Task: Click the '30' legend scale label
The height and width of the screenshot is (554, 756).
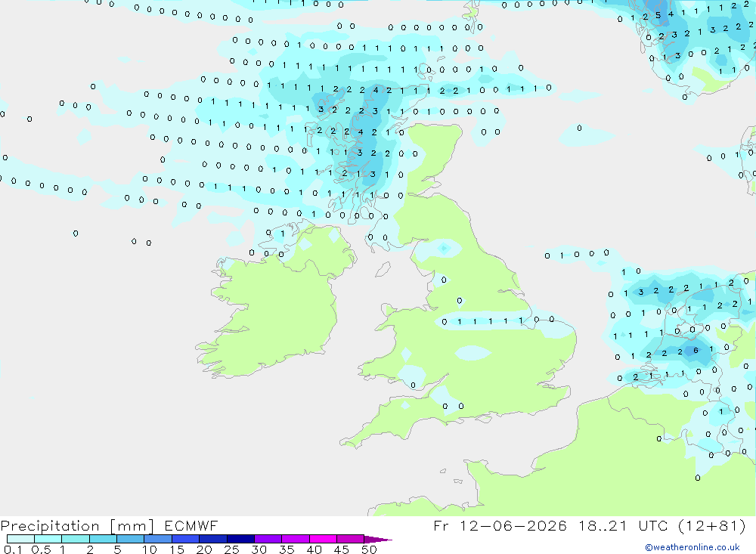Action: (x=259, y=549)
